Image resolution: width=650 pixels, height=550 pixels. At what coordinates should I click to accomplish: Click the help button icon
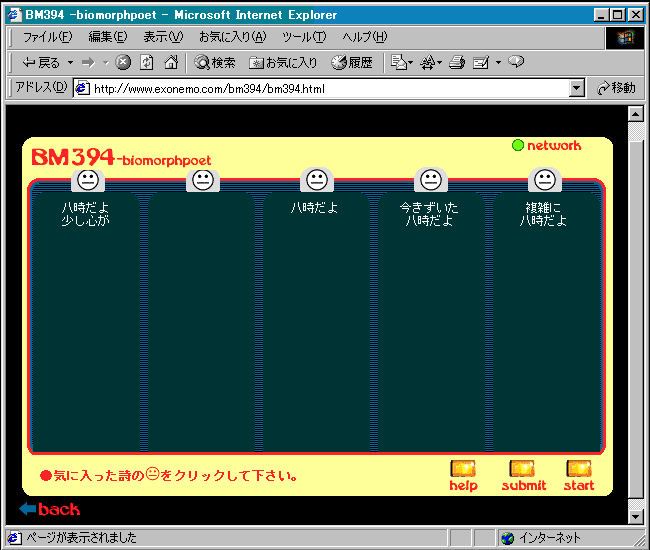pos(463,469)
